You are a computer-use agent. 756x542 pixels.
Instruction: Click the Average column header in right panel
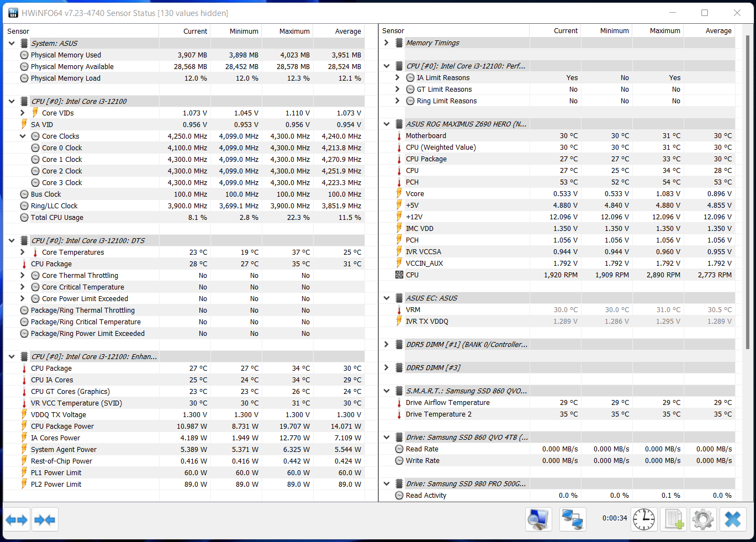[718, 31]
